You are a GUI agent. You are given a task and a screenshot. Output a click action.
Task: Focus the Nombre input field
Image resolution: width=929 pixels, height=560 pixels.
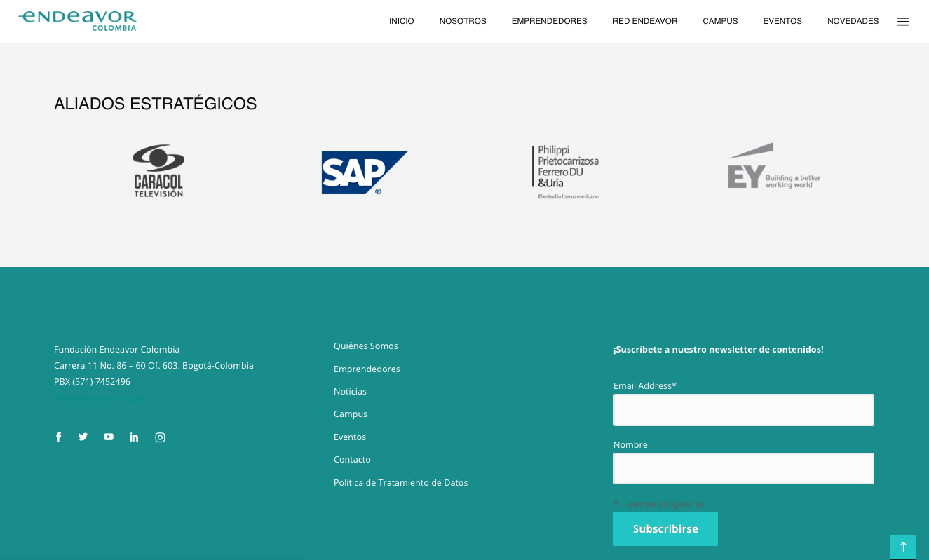tap(743, 468)
